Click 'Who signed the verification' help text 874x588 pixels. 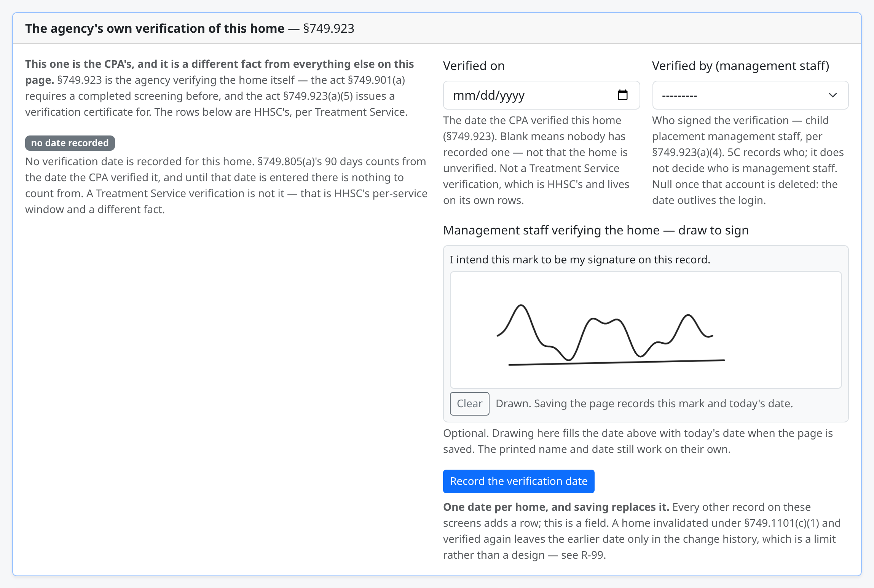pos(748,160)
